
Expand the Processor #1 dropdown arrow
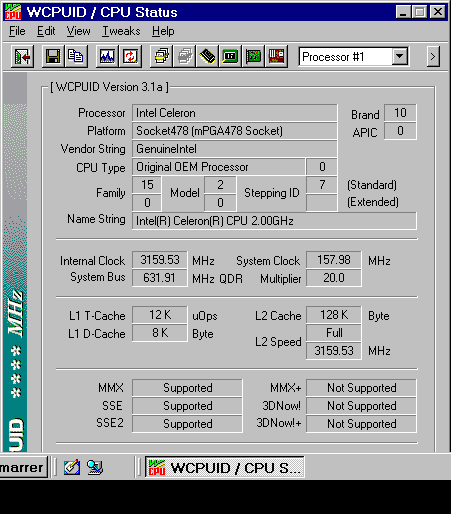point(399,57)
